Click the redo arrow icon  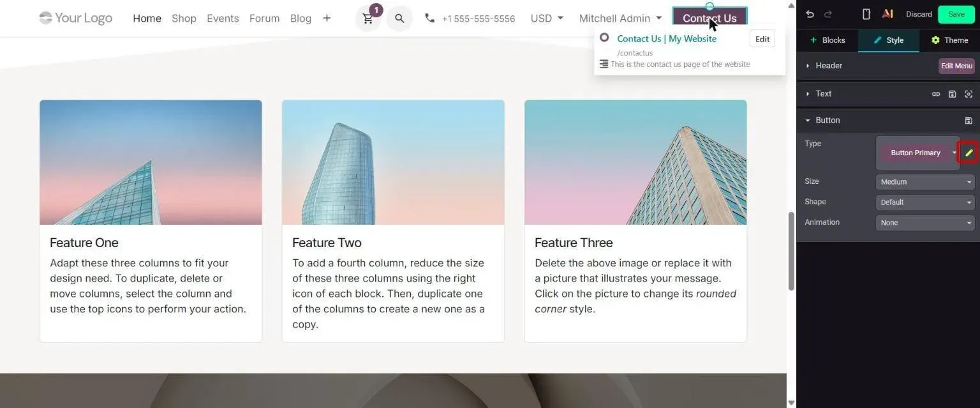(x=828, y=14)
